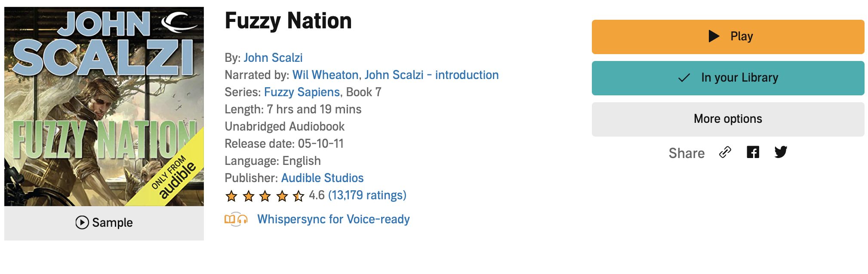The image size is (868, 274).
Task: Click the play triangle icon in Play button
Action: pyautogui.click(x=714, y=36)
